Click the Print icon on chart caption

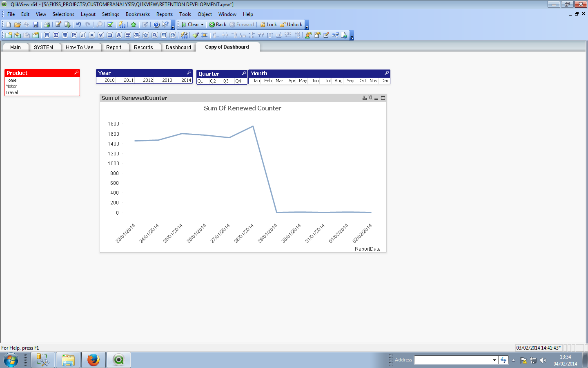point(364,98)
